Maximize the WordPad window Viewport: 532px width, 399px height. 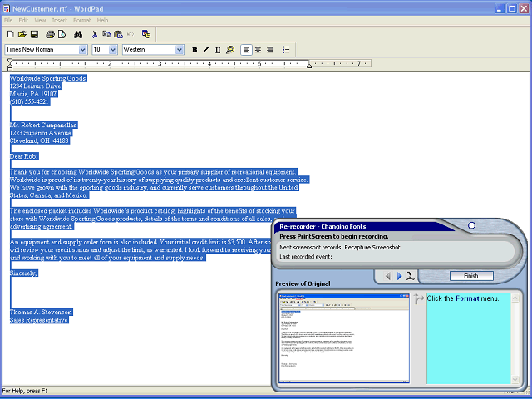(512, 9)
